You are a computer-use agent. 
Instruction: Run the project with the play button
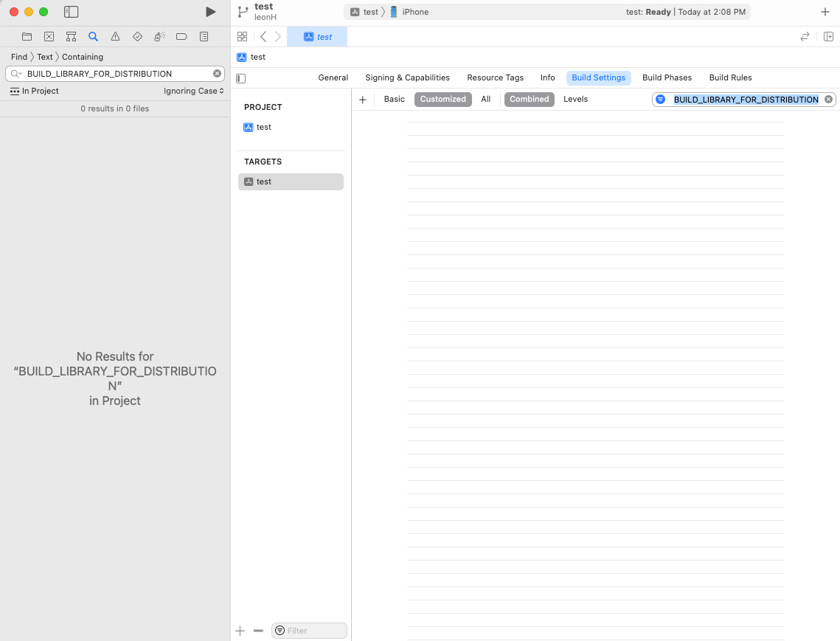tap(210, 11)
